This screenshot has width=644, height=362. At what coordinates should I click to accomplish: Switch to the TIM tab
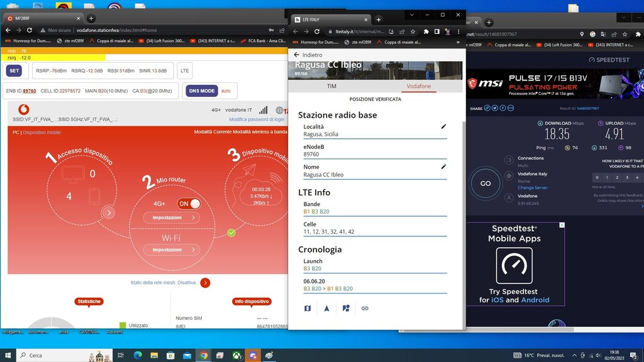(x=331, y=86)
